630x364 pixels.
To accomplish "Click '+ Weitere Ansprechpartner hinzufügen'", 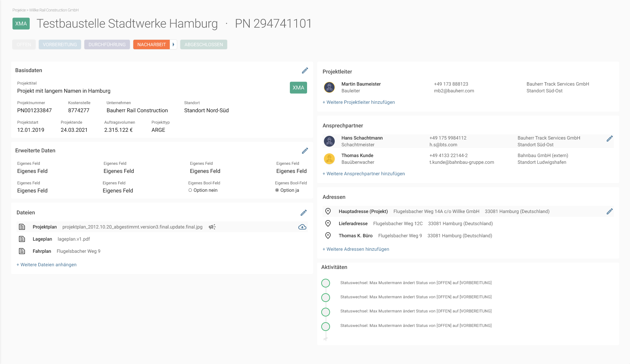I will pyautogui.click(x=364, y=174).
